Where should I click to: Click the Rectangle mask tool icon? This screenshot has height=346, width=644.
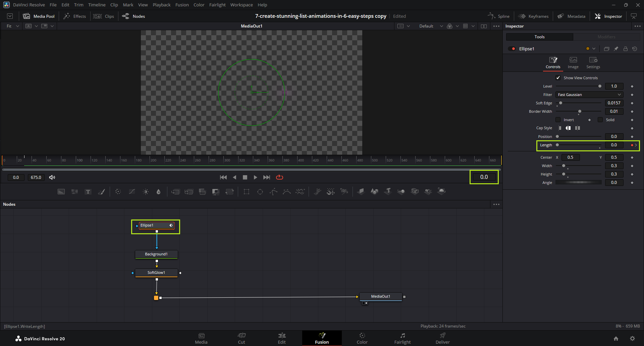(x=247, y=192)
